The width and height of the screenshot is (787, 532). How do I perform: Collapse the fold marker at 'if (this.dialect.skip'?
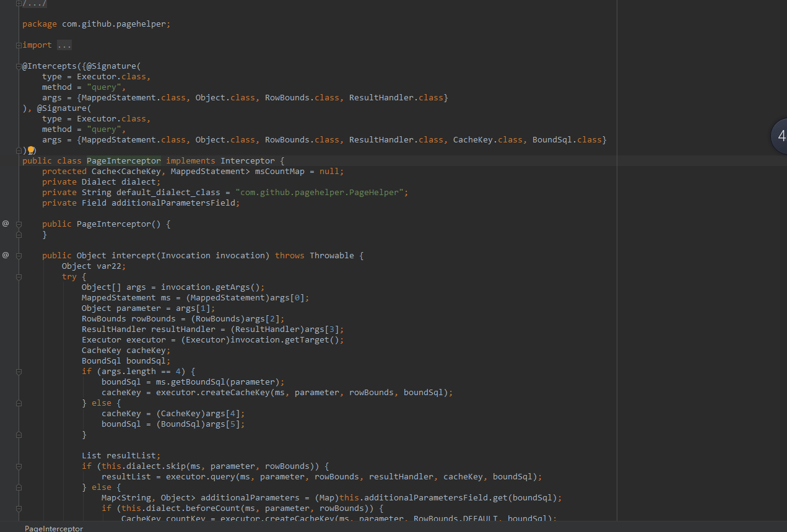(19, 466)
